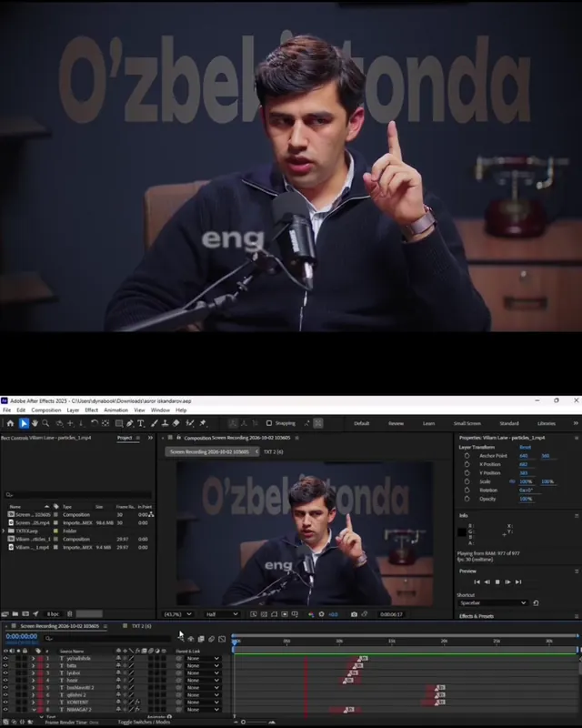
Task: Click the Scale constrain proportions link icon
Action: point(512,481)
